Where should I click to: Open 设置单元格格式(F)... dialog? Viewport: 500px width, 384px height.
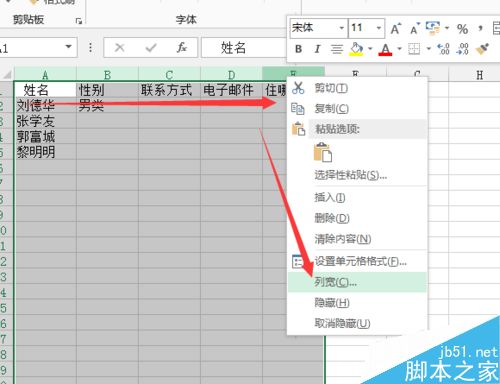pos(357,261)
